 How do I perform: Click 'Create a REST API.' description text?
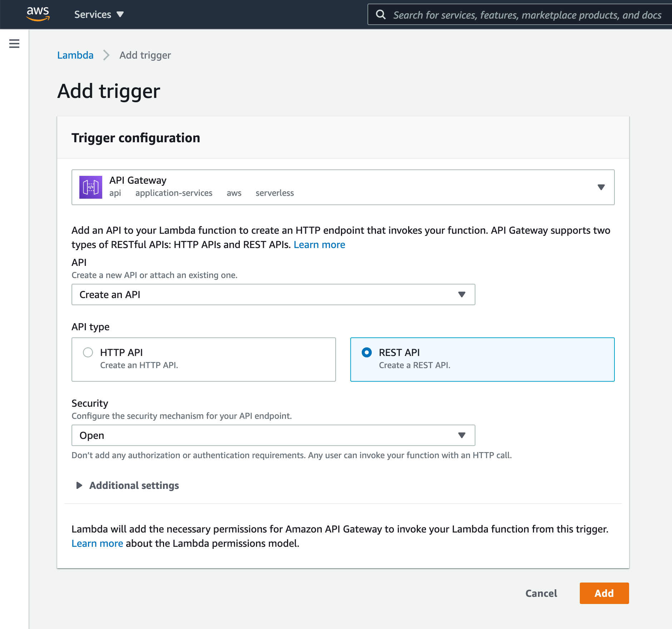pyautogui.click(x=415, y=365)
